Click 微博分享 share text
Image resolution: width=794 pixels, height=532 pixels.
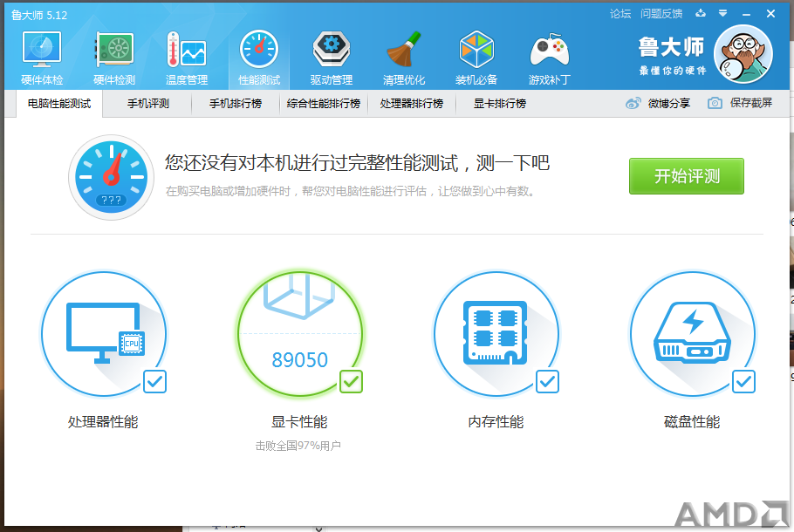point(669,103)
